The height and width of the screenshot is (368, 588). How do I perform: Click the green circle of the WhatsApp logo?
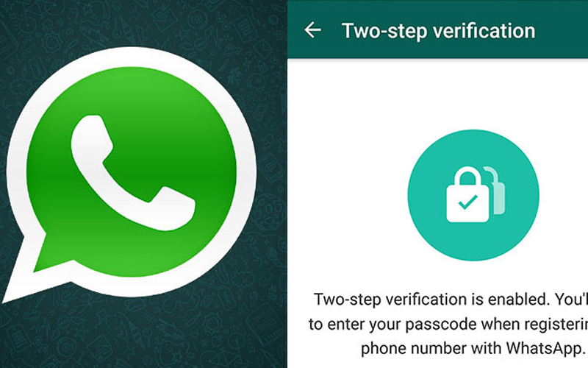point(132,171)
